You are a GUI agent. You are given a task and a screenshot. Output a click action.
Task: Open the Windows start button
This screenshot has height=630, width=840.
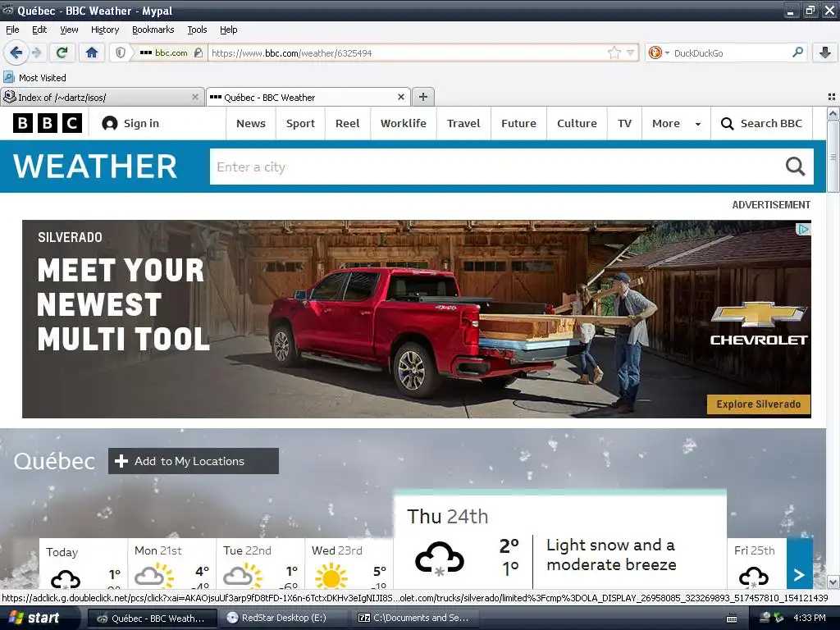coord(38,618)
